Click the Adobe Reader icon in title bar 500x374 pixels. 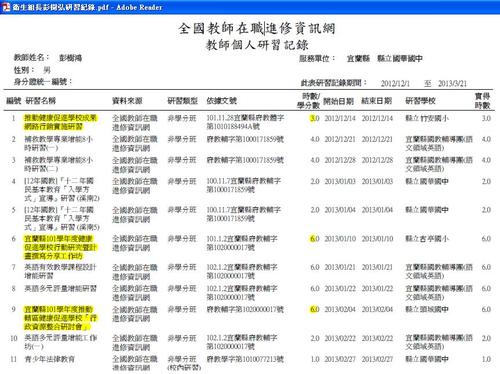tap(6, 7)
